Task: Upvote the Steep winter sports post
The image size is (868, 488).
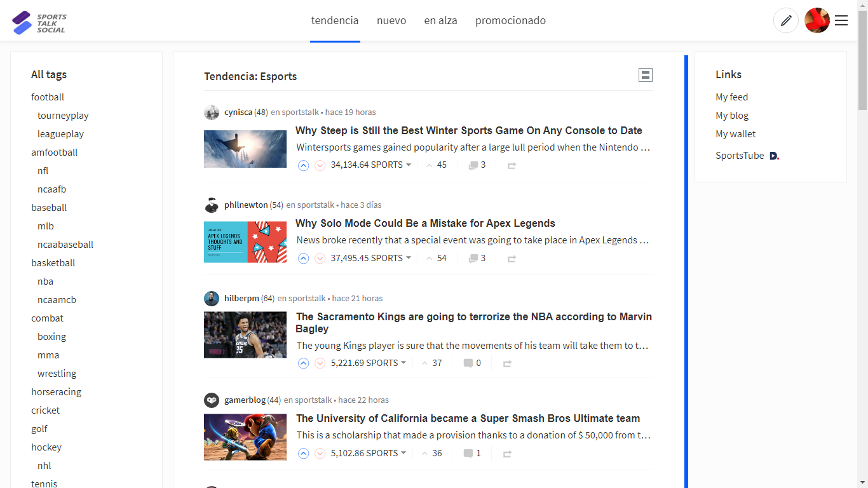Action: click(x=304, y=165)
